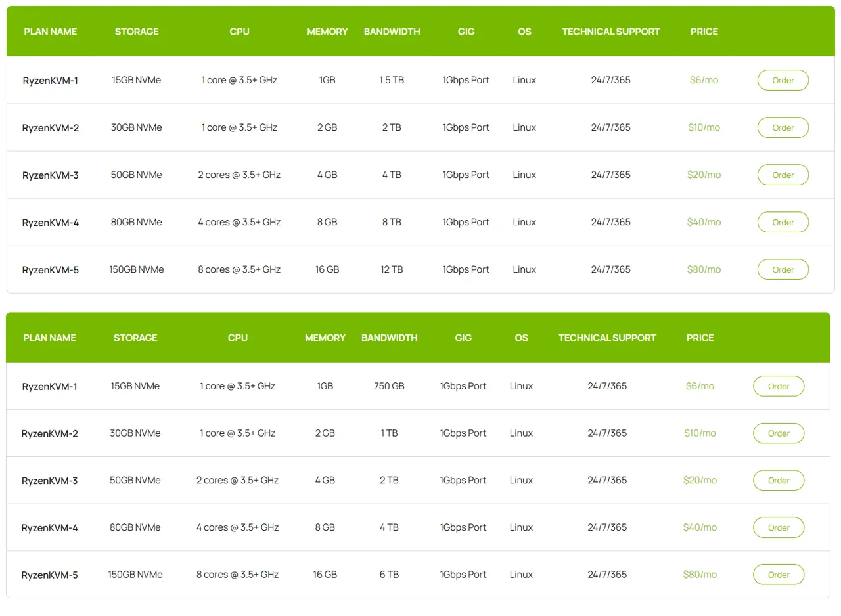
Task: Order RyzenKVM-4 plan with 4 TB bandwidth
Action: click(779, 527)
